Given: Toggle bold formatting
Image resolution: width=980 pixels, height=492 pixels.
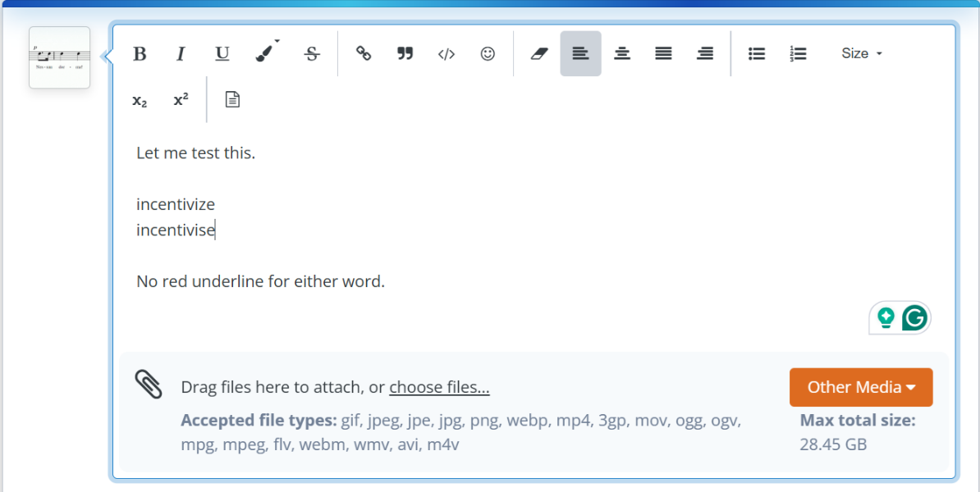Looking at the screenshot, I should (x=140, y=54).
